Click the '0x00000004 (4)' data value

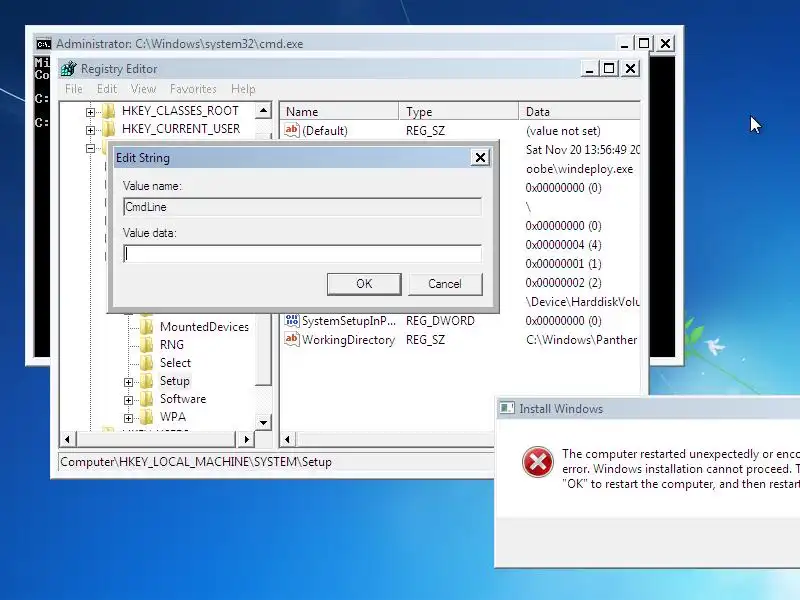pos(563,244)
